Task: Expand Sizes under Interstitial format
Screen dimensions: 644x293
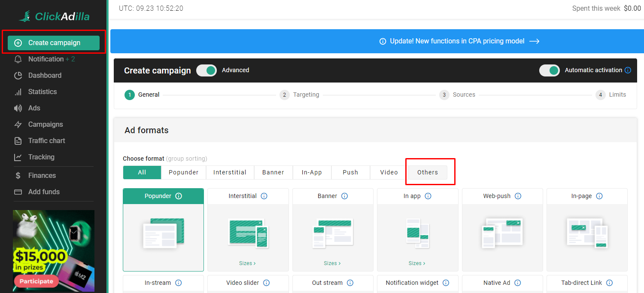Action: pyautogui.click(x=248, y=263)
